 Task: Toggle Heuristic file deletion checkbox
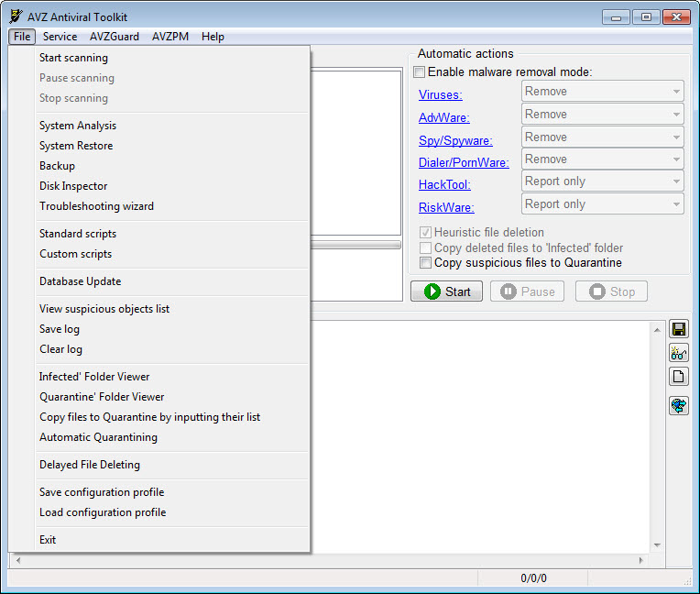point(425,232)
